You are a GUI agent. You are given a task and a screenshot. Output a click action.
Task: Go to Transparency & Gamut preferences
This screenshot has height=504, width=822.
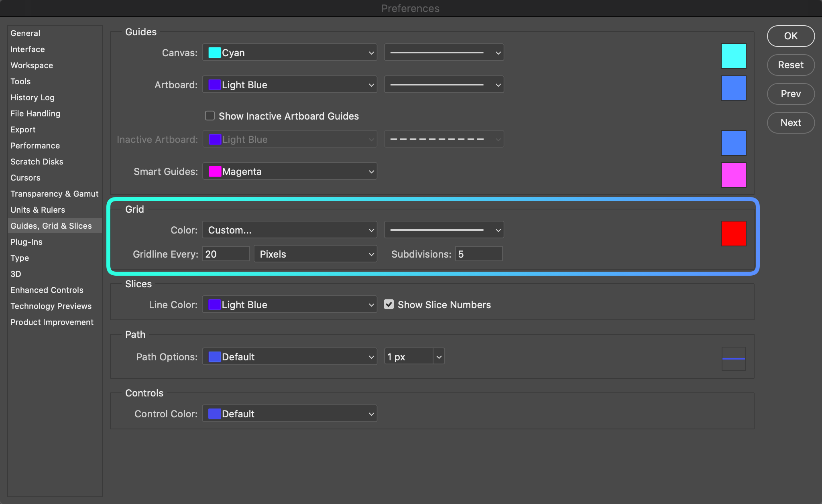pos(55,194)
